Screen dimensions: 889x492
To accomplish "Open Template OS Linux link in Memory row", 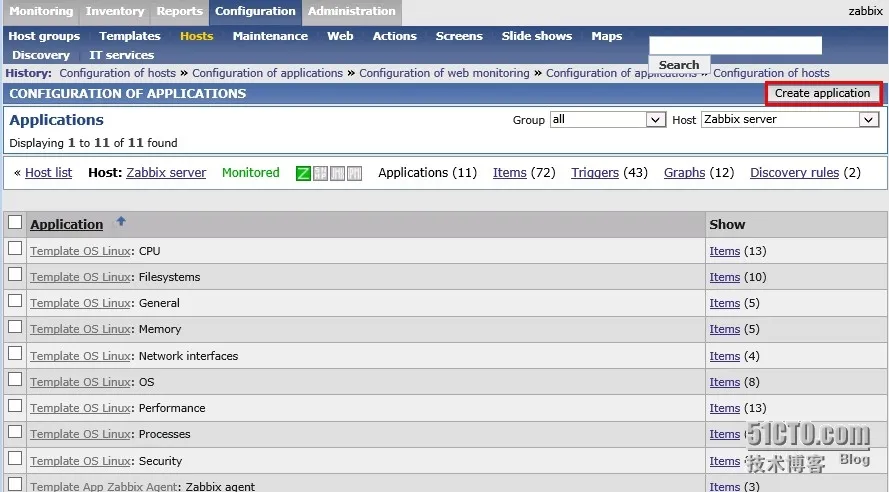I will pos(80,329).
